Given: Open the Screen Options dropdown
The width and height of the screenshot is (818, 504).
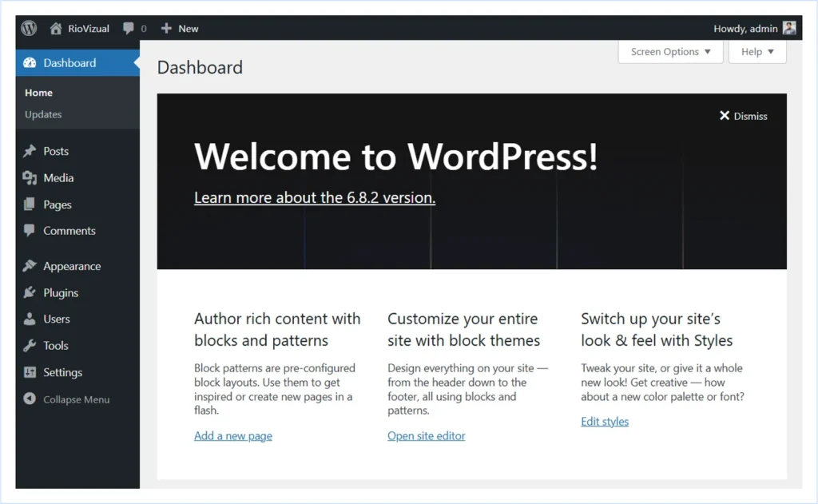Looking at the screenshot, I should [670, 52].
